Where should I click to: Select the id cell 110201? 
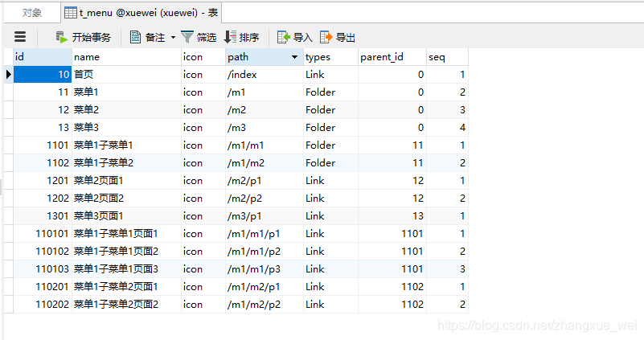click(43, 286)
